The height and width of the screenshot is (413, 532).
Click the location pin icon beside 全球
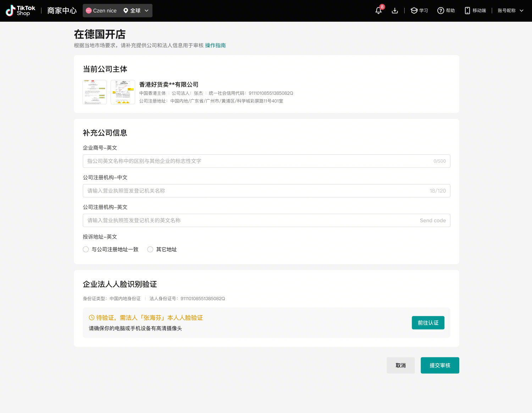point(126,11)
